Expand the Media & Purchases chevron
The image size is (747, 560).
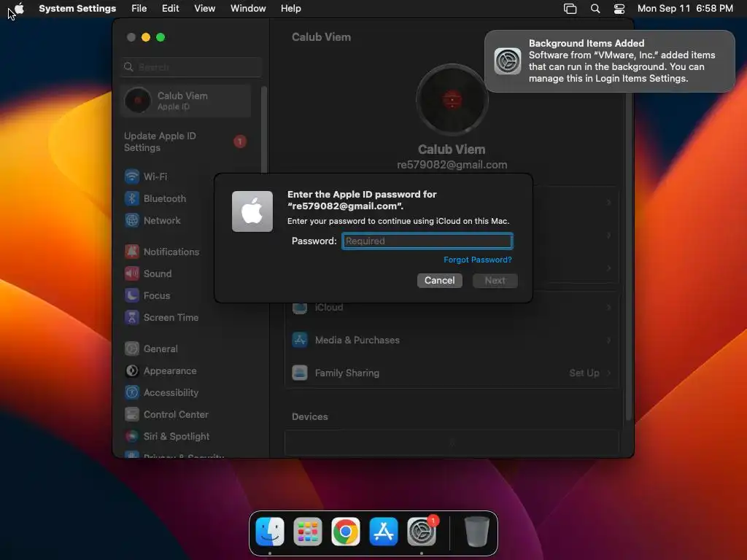[x=609, y=340]
